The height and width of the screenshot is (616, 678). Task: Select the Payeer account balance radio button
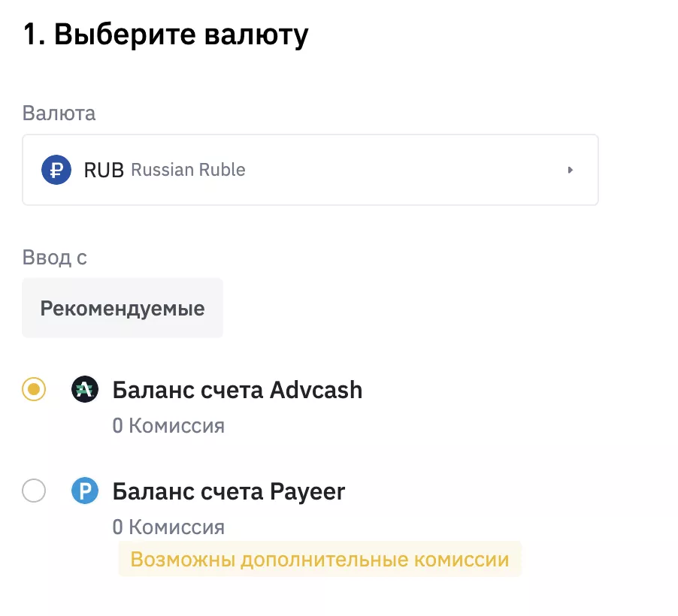33,491
